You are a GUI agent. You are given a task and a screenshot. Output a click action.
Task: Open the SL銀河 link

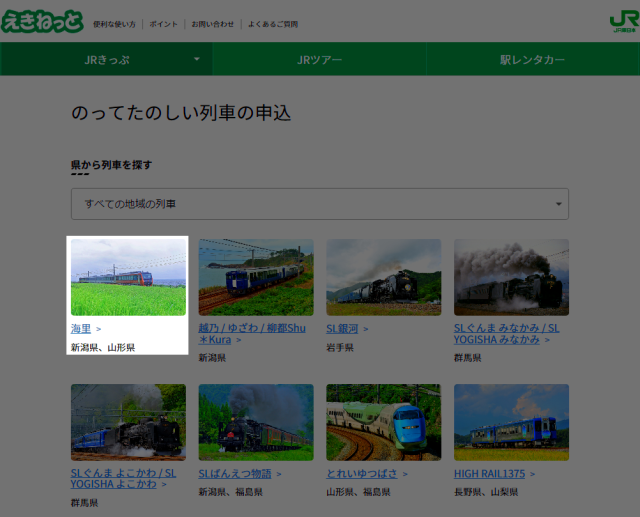click(342, 328)
